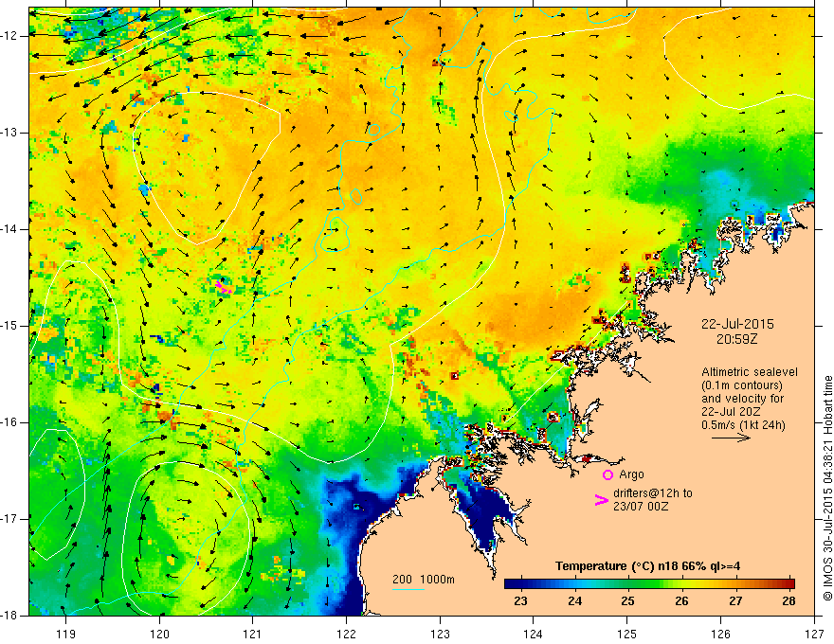Click the magenta drifter arrowhead legend symbol
834x644 pixels.
[x=602, y=500]
